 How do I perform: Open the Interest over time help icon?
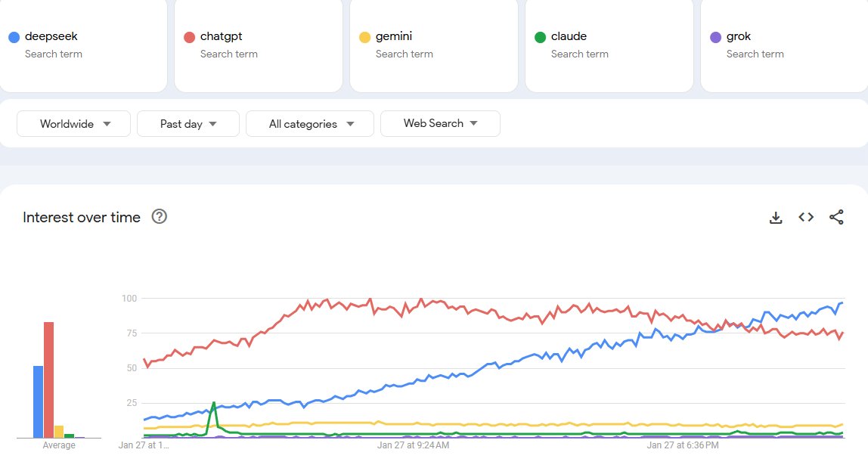160,217
